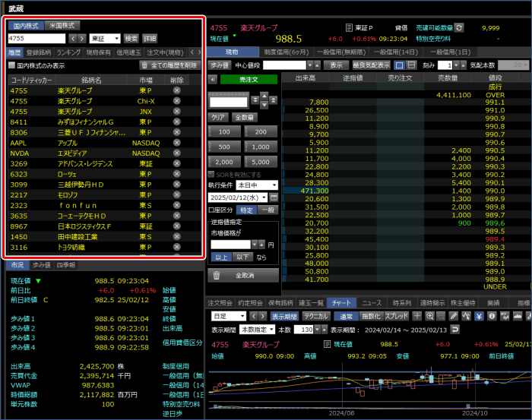Zoom out on the chart
This screenshot has width=532, height=420.
pos(441,316)
